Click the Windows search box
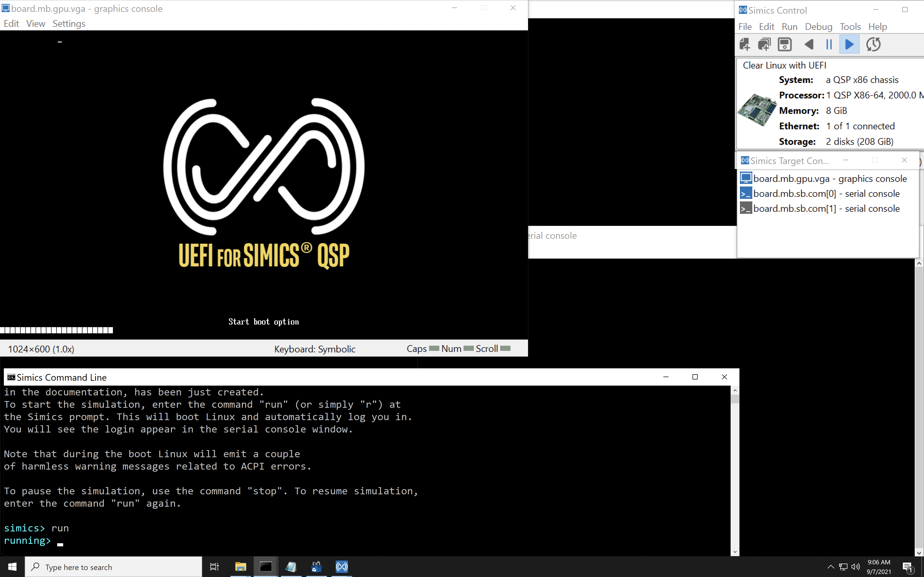 coord(114,567)
